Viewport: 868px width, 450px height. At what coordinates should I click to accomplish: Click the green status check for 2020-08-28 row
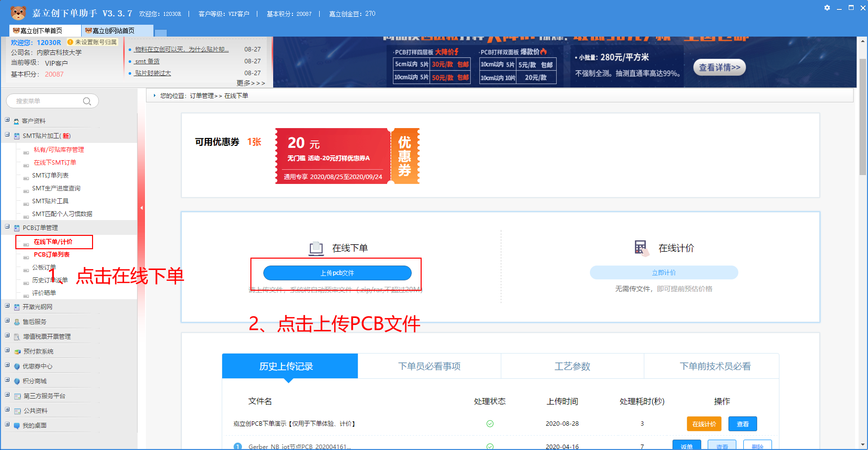tap(490, 424)
